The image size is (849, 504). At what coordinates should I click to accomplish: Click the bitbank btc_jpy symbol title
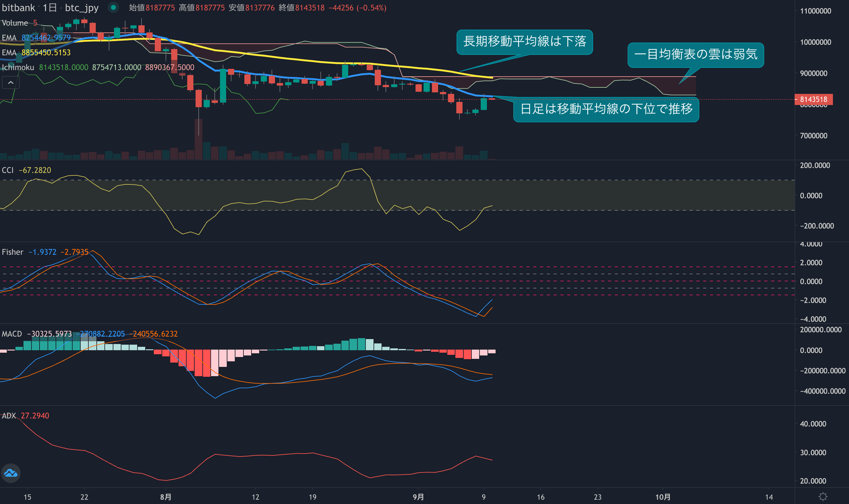pos(50,7)
